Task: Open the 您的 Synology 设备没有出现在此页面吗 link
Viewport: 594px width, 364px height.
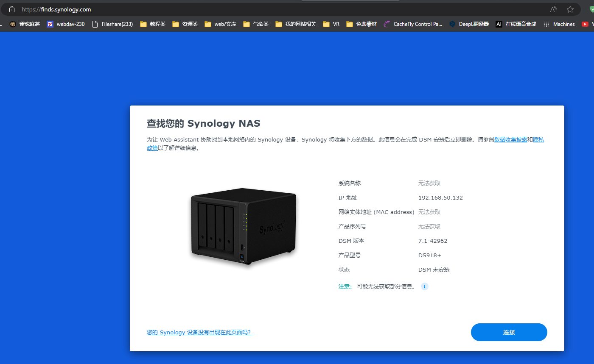Action: coord(200,332)
